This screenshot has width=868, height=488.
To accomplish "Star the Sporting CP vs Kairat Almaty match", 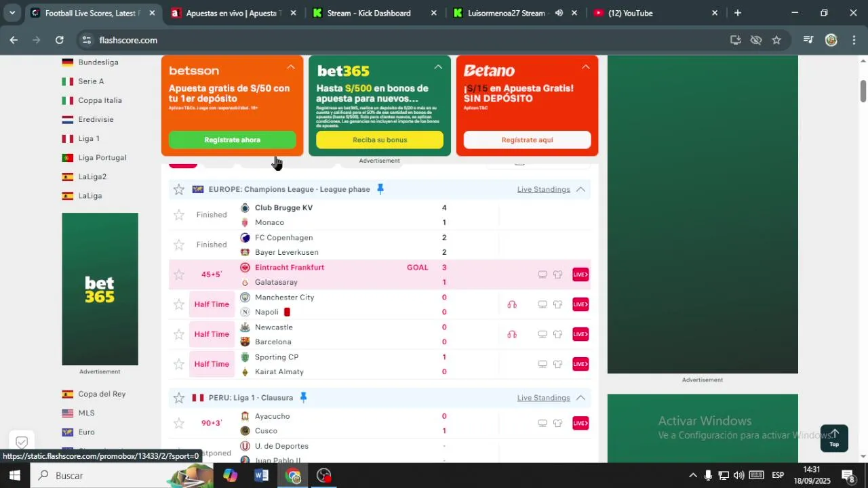I will click(179, 364).
